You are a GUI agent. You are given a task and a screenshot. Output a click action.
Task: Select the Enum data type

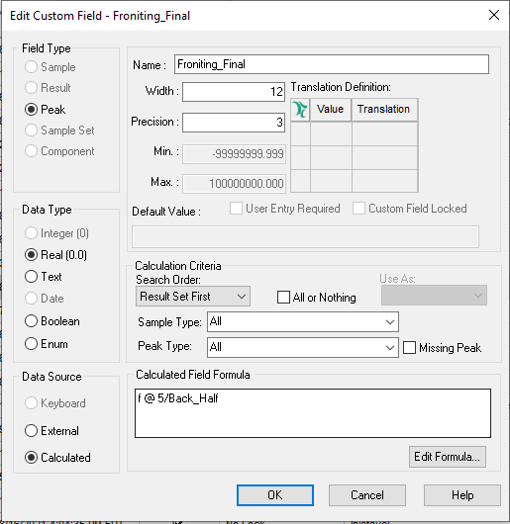coord(31,344)
